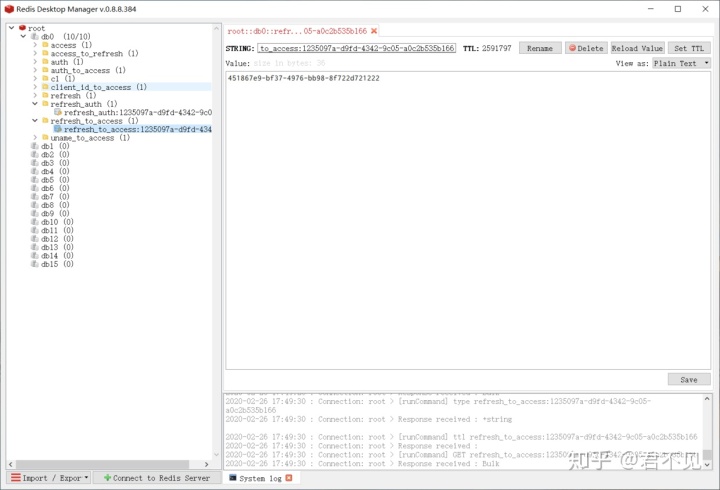Expand the access namespace
This screenshot has height=490, width=720.
tap(35, 45)
